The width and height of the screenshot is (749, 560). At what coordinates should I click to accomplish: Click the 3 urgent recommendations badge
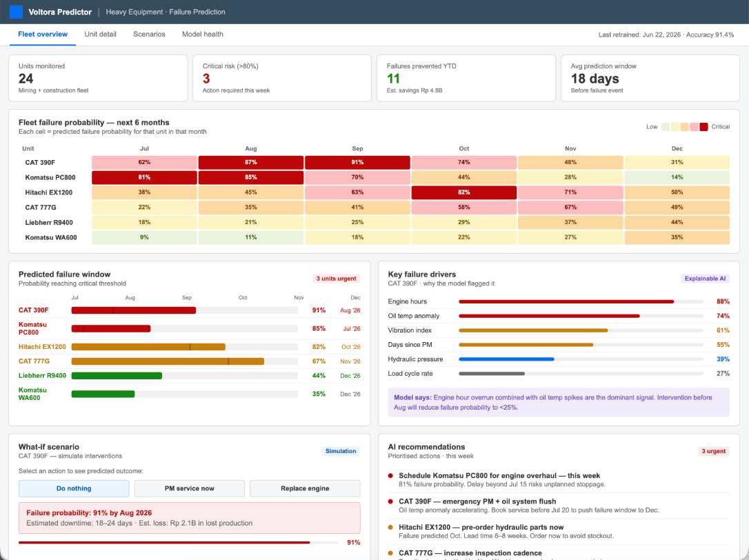(x=714, y=451)
